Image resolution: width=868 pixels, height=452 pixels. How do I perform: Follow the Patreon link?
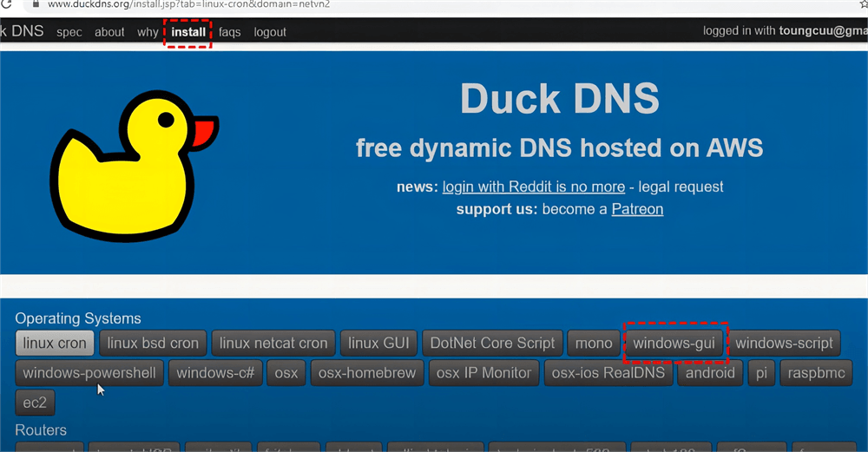(x=637, y=209)
